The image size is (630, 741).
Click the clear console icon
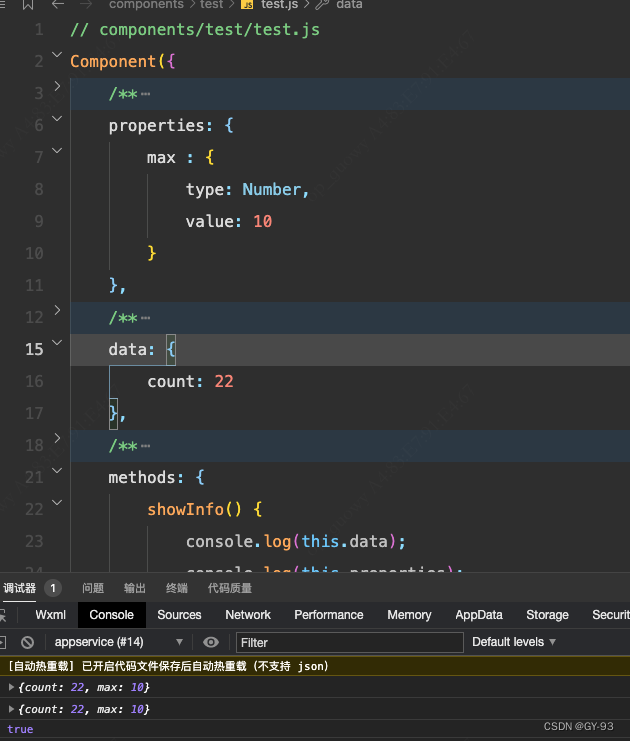[27, 642]
